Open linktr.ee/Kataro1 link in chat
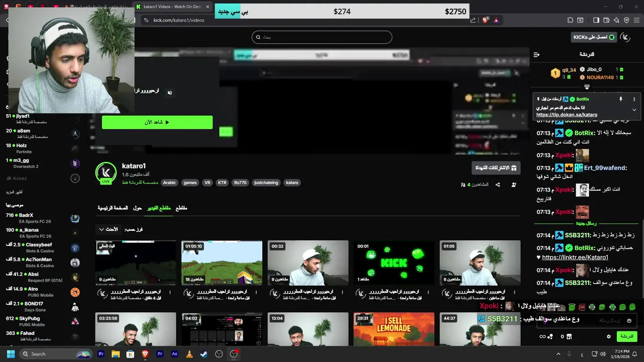 575,257
